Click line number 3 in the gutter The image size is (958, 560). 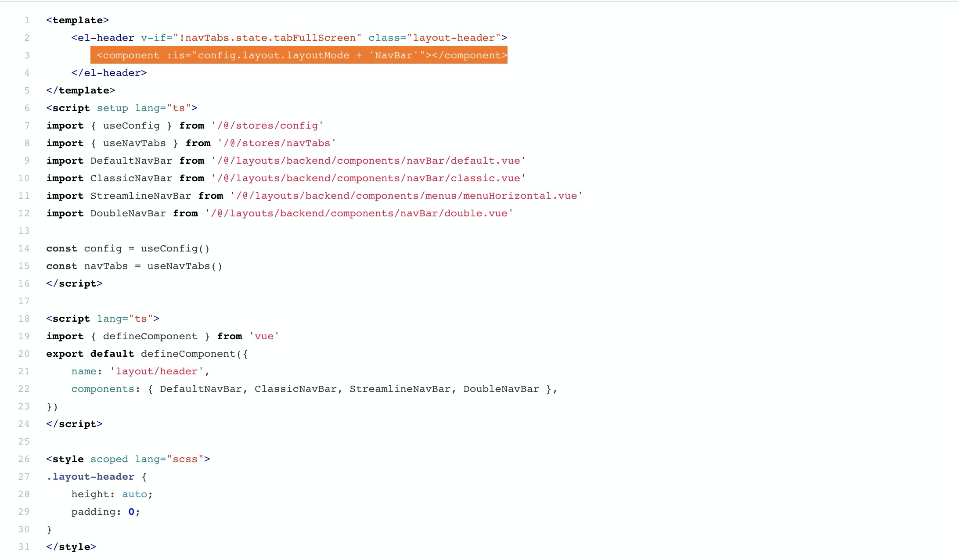[27, 55]
